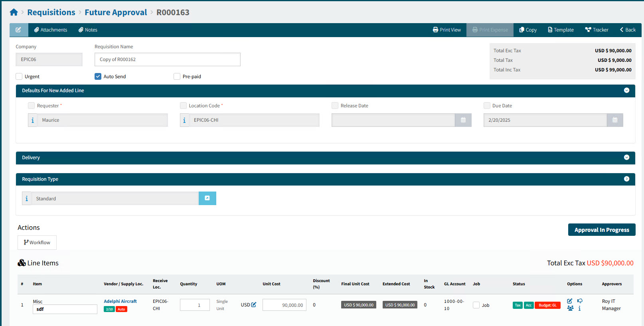Click the Company field EPIC06
This screenshot has width=644, height=326.
[x=49, y=59]
